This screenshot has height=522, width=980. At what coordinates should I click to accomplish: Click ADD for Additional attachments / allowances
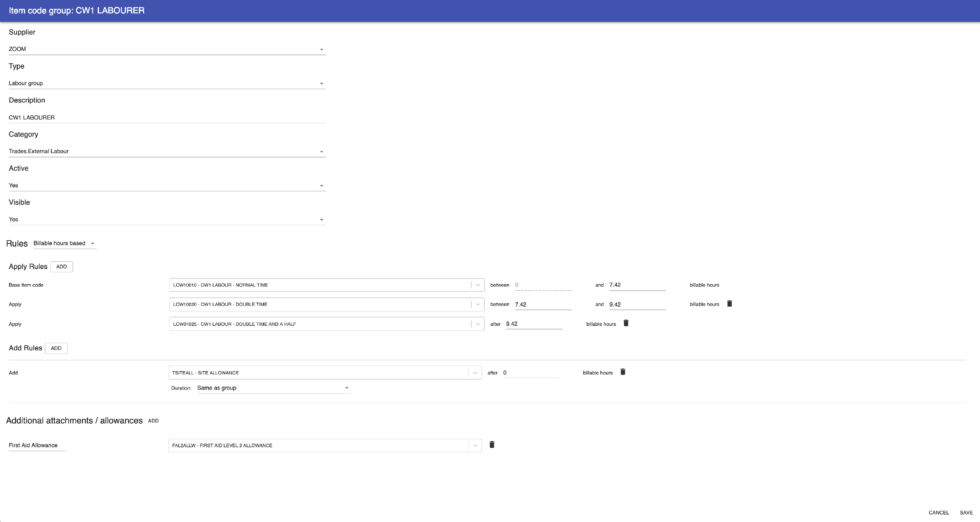pyautogui.click(x=153, y=421)
